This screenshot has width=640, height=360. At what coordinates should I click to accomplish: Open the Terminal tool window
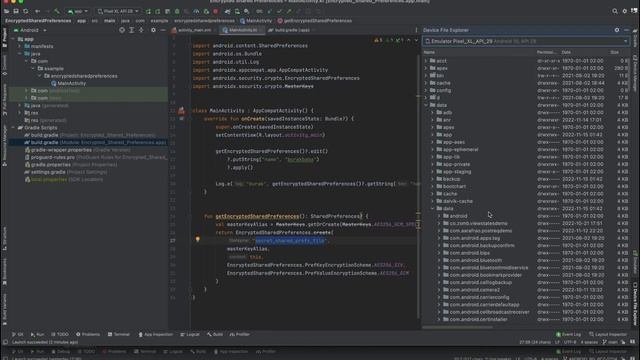point(118,334)
